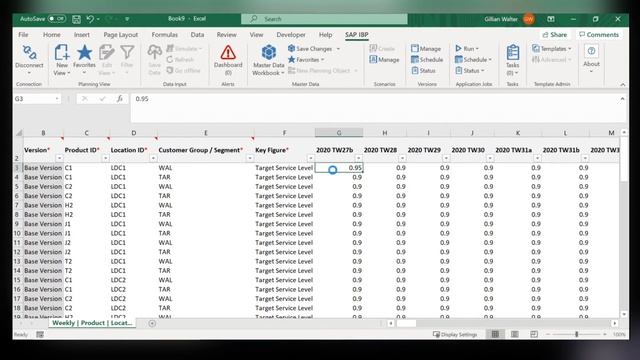Open Master Data Favorites
Viewport: 640px width, 360px height.
306,60
